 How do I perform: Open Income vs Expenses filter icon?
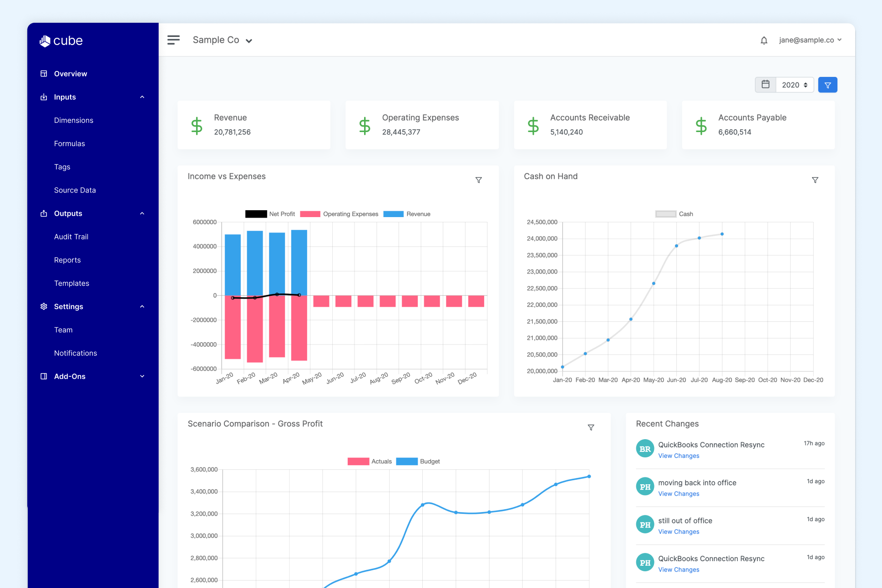[x=478, y=180]
